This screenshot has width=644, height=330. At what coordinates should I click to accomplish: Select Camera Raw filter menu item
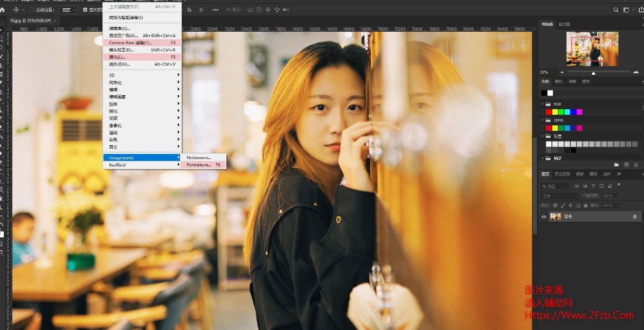[131, 43]
